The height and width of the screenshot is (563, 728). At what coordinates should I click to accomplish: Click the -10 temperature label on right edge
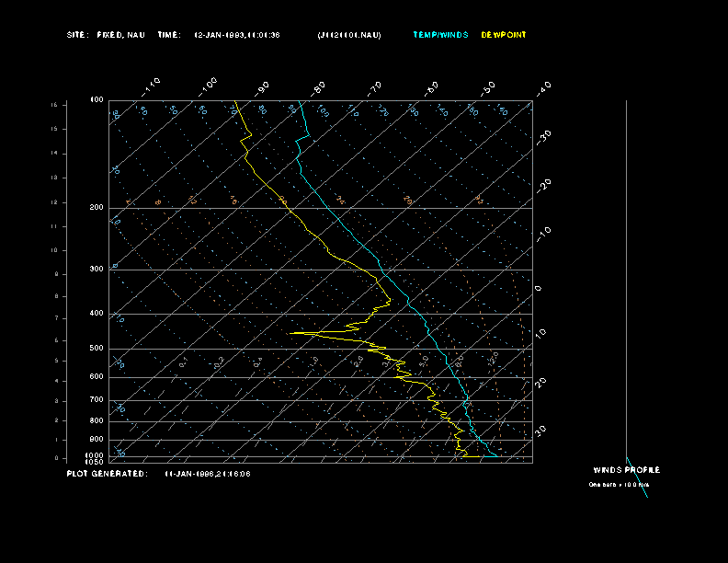click(543, 234)
